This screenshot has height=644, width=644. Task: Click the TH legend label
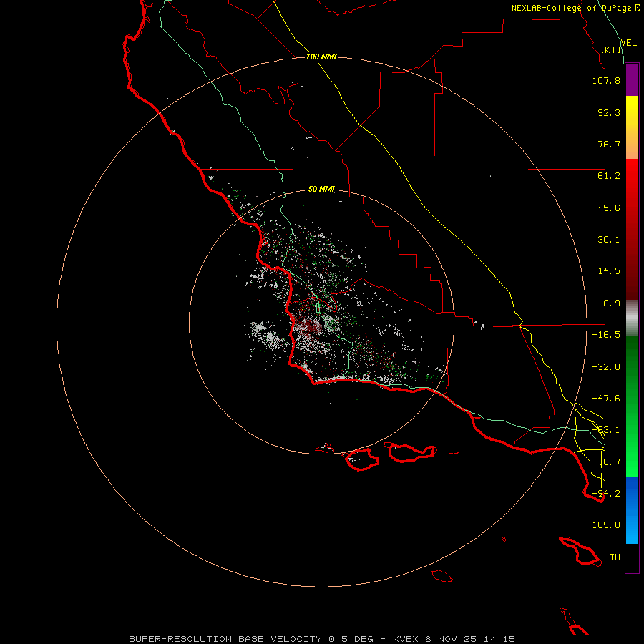[x=615, y=557]
